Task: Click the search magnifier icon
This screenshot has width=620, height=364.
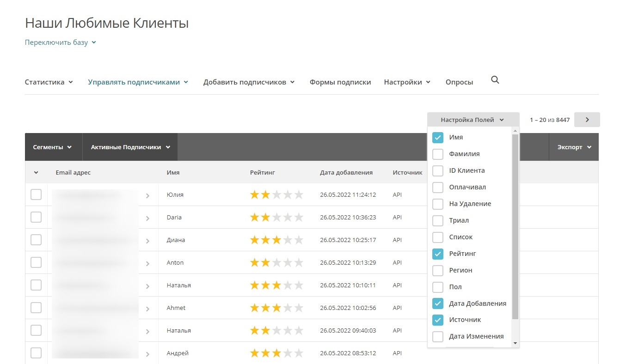Action: point(495,80)
